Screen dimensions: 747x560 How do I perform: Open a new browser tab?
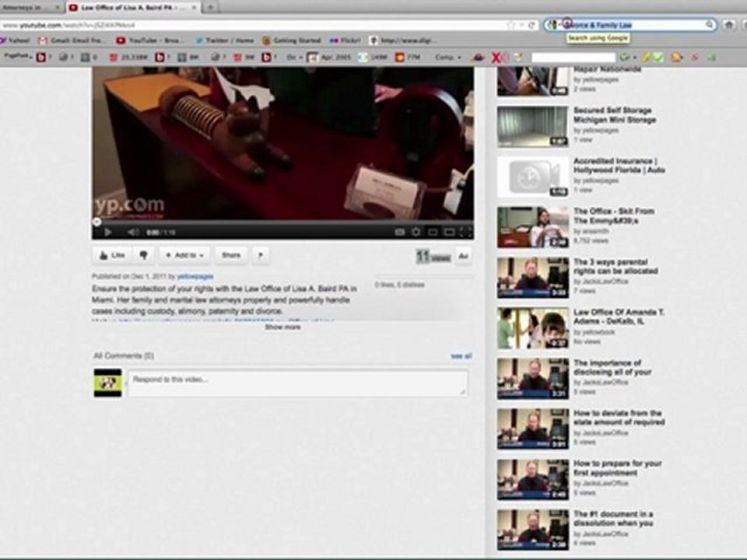click(209, 8)
